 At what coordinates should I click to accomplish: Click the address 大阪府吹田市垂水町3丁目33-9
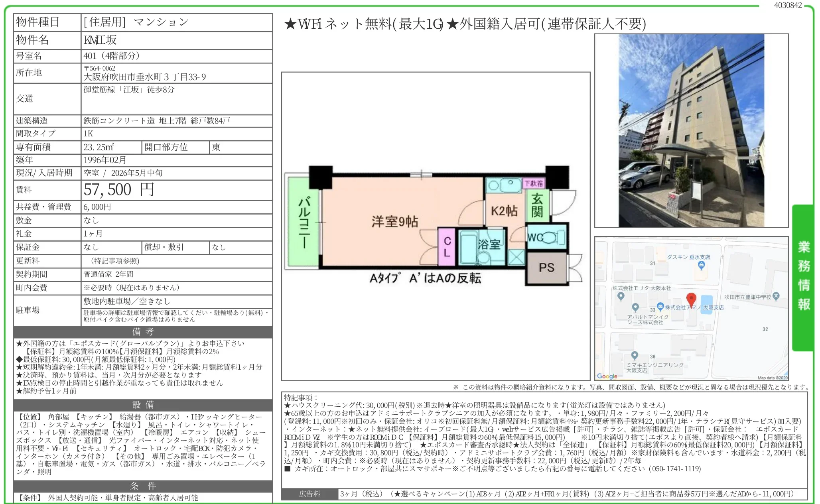pyautogui.click(x=145, y=77)
